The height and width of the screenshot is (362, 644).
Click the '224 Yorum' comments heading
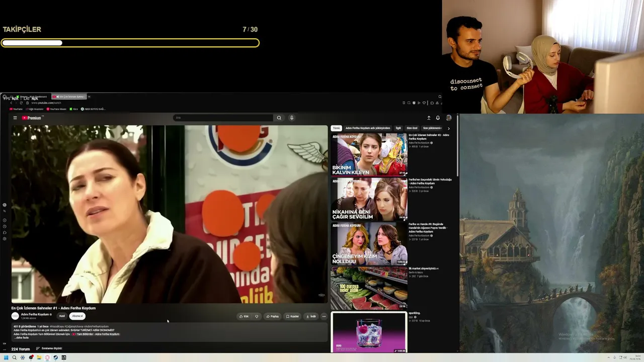21,349
